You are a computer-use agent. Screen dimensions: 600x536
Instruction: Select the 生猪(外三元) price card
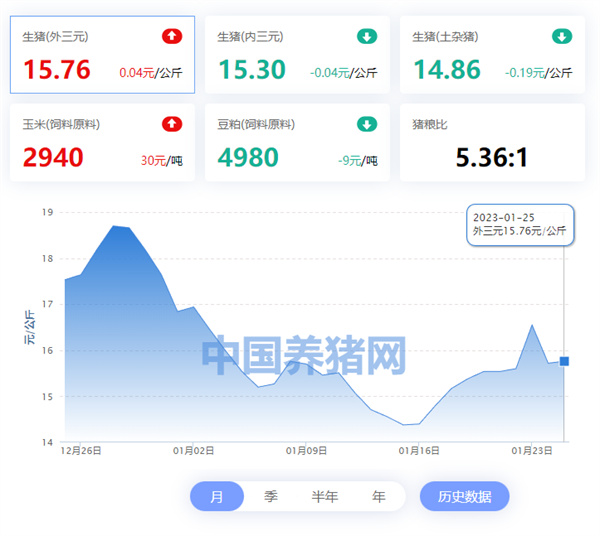tap(102, 55)
